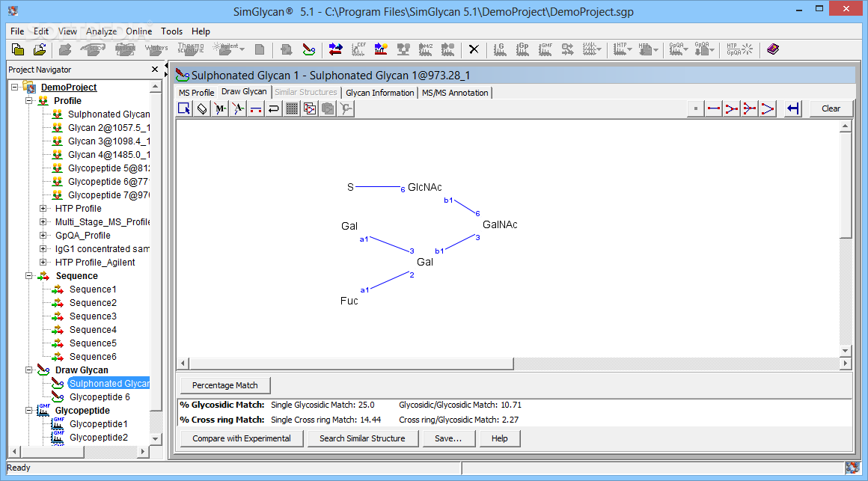
Task: Click the A annotation tool
Action: (x=238, y=108)
